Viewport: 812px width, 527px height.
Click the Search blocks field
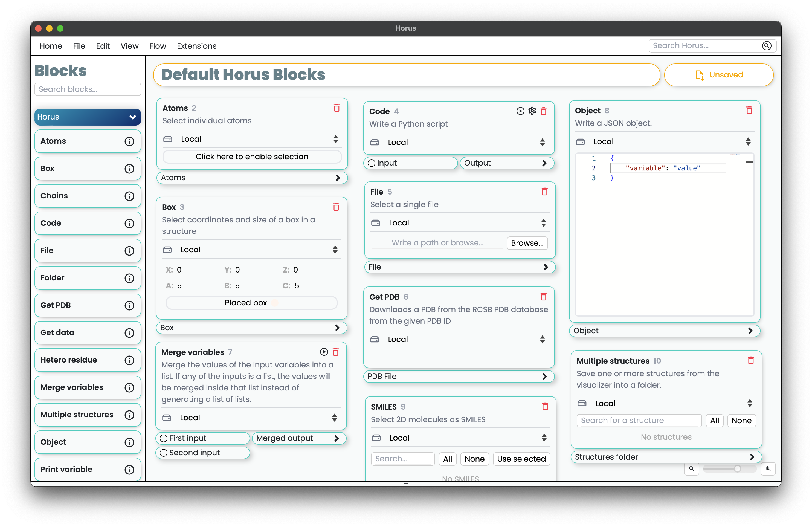pos(88,89)
